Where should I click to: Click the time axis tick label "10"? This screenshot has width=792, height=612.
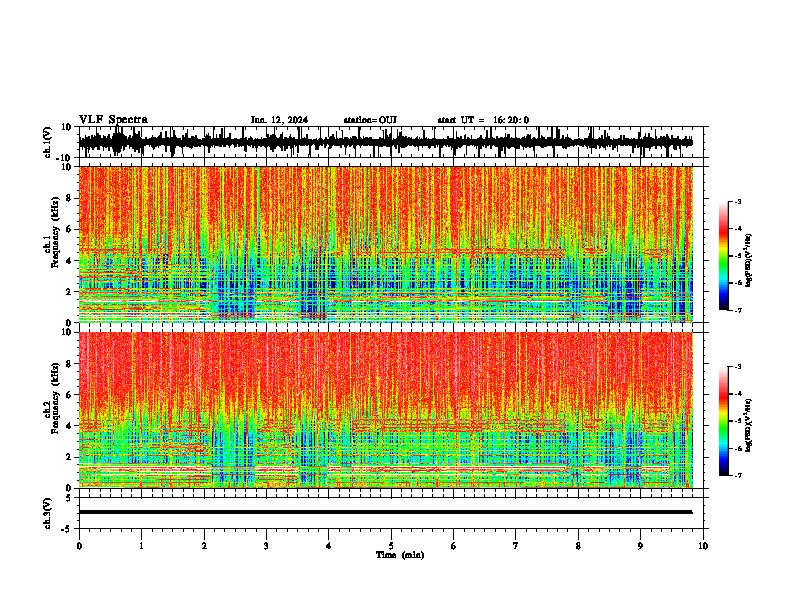tap(703, 546)
